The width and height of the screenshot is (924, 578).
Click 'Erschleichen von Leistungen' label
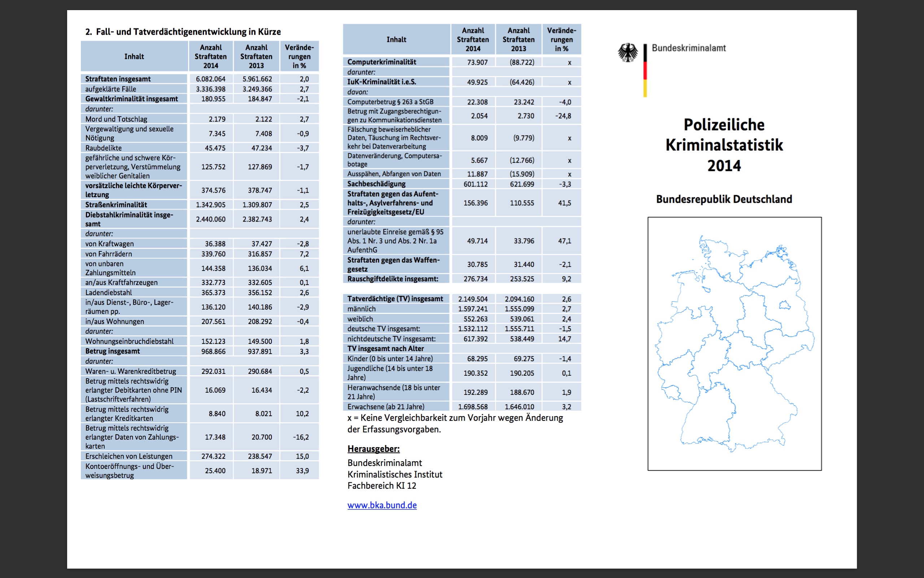tap(129, 456)
